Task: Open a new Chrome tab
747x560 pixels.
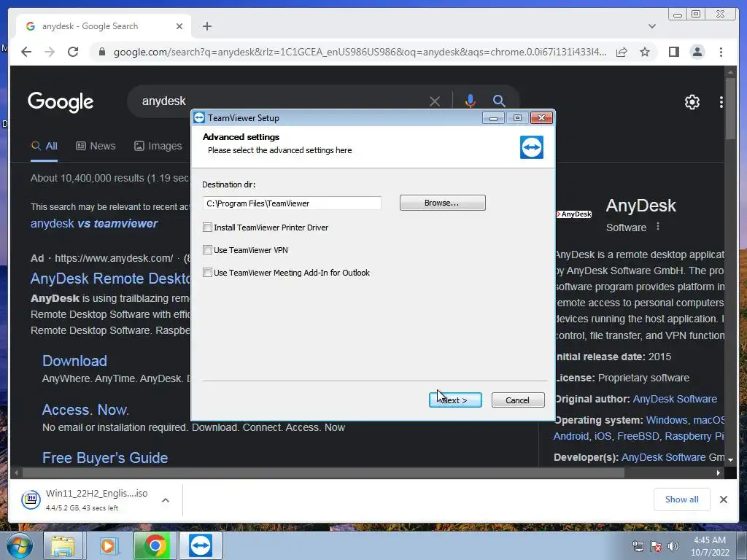Action: tap(206, 26)
